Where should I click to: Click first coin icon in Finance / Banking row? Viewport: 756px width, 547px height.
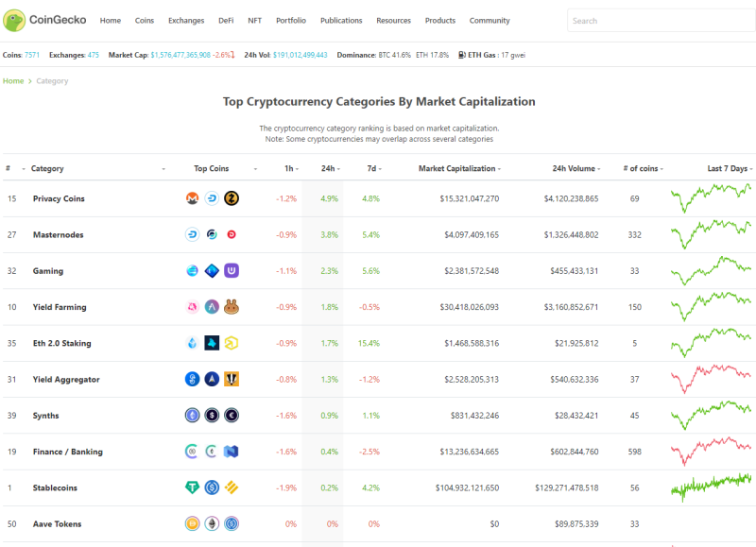(x=193, y=452)
